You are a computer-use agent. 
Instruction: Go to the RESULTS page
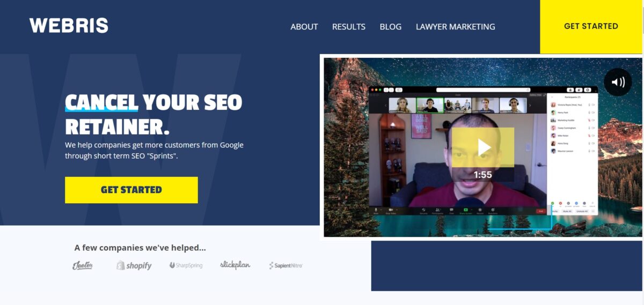(349, 27)
